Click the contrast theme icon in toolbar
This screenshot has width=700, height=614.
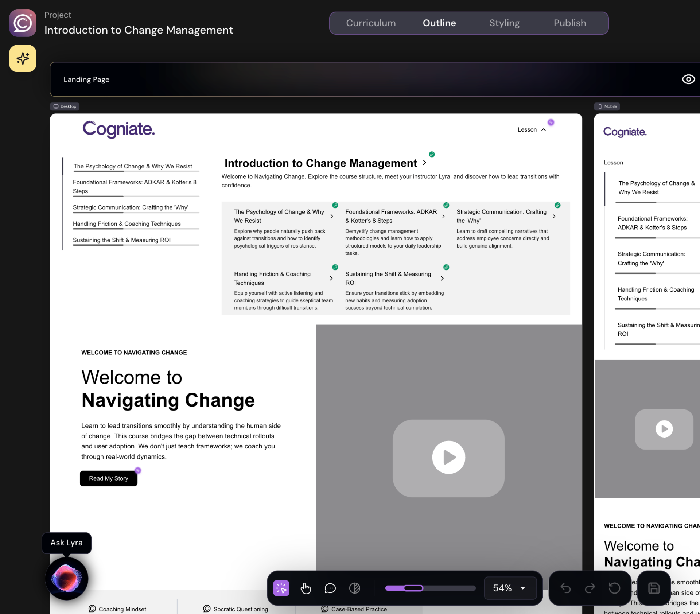coord(355,588)
